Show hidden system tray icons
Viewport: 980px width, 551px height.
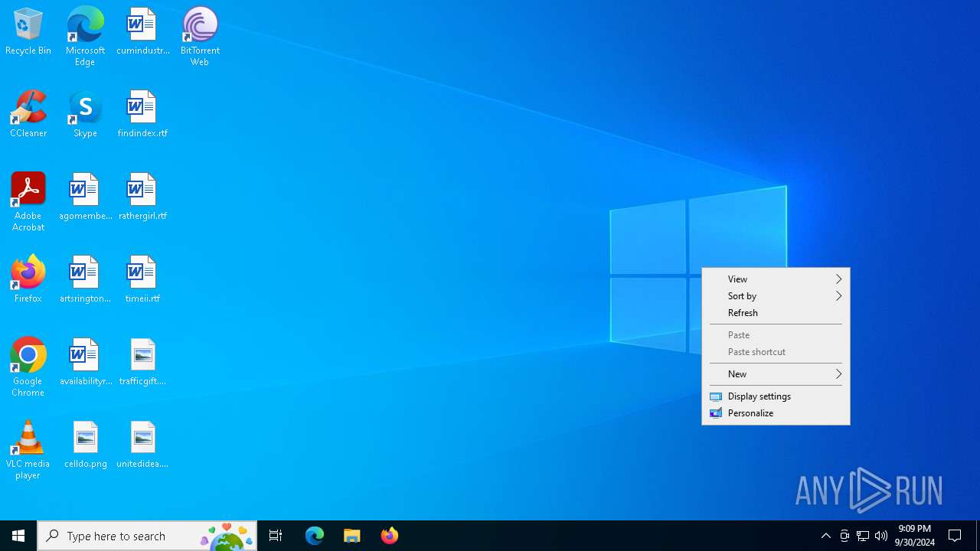826,536
